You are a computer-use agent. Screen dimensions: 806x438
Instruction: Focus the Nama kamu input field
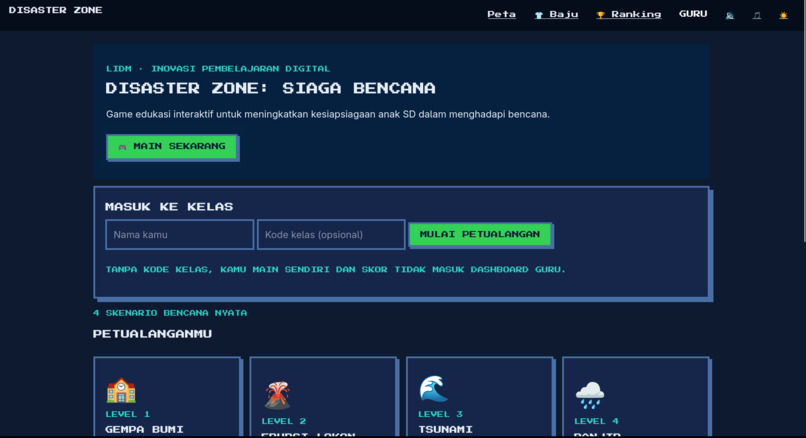pos(179,234)
